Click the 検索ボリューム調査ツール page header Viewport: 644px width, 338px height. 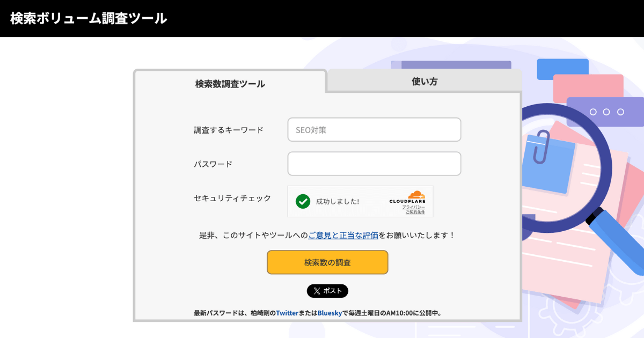87,18
